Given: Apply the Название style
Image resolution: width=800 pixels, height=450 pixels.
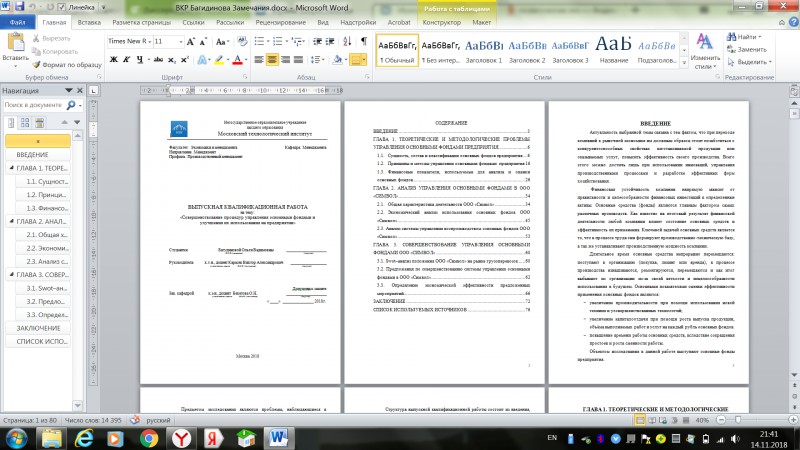Looking at the screenshot, I should coord(613,50).
